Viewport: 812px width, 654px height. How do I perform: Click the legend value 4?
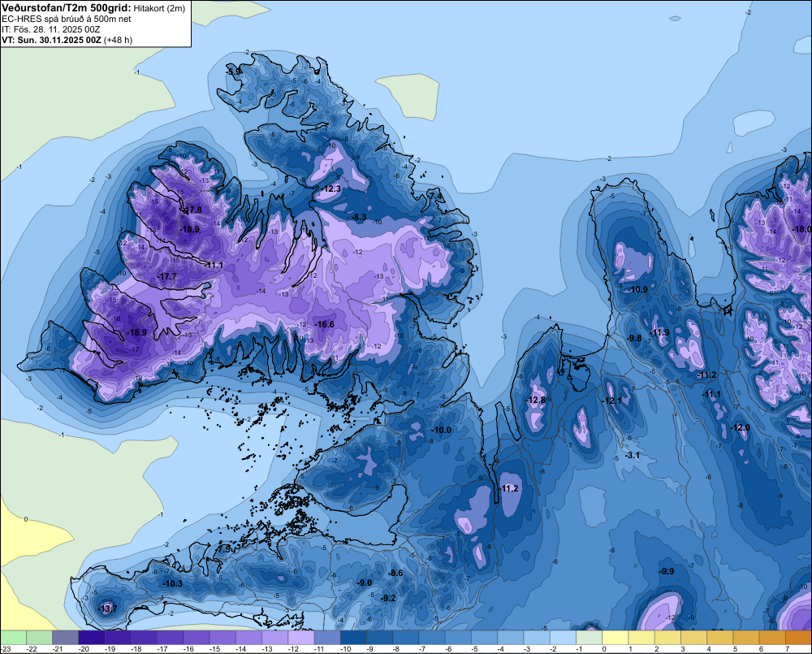(x=709, y=649)
